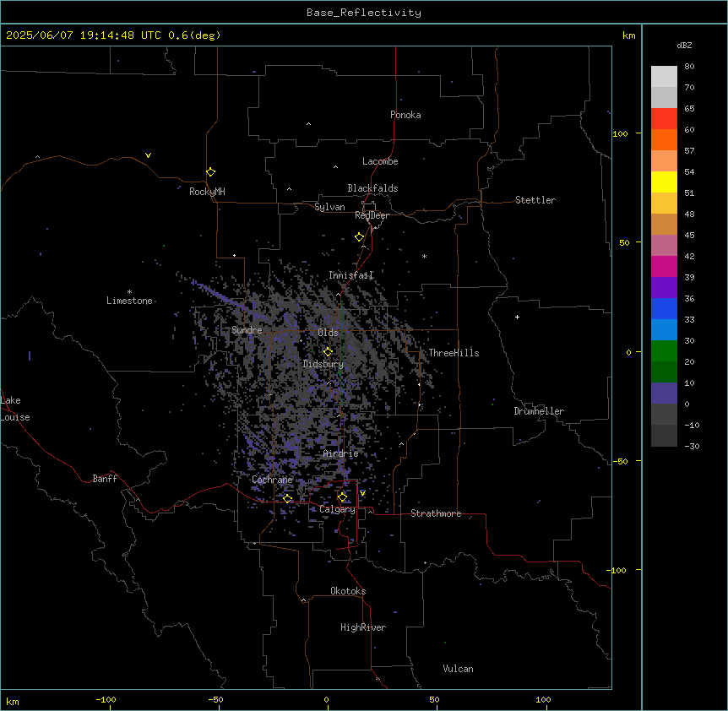The width and height of the screenshot is (728, 711).
Task: Click the RedDeer city label
Action: pyautogui.click(x=372, y=215)
